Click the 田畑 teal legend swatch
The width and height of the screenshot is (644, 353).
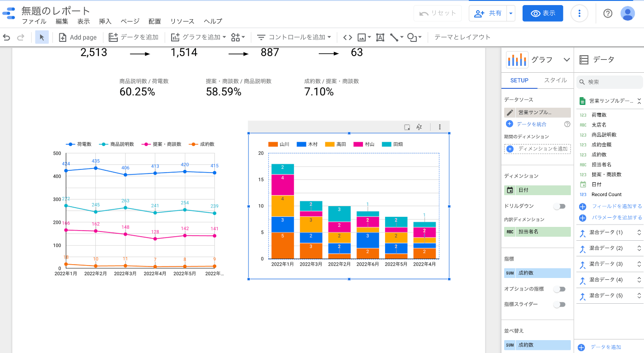coord(386,145)
